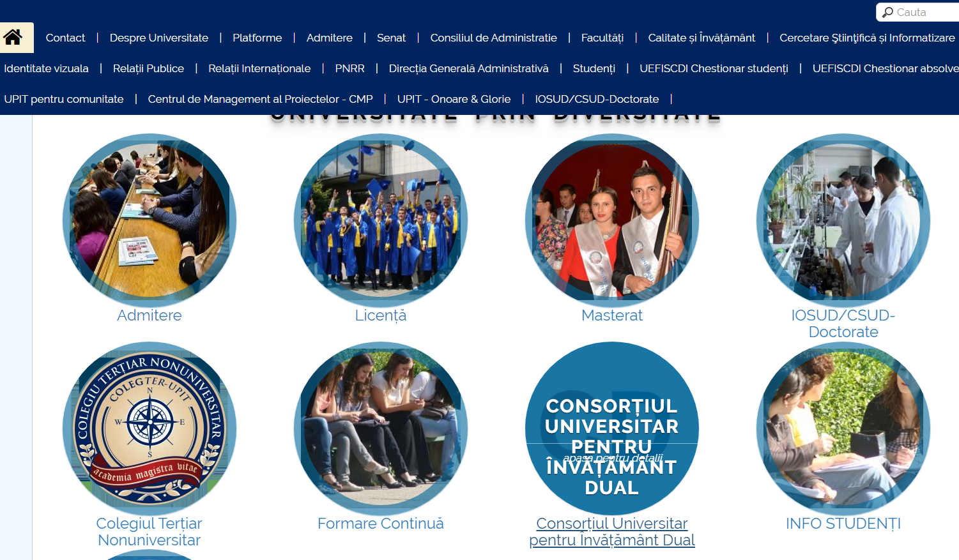The height and width of the screenshot is (560, 959).
Task: Open UEFISCDI Chestionar absolvenți link
Action: click(x=886, y=68)
